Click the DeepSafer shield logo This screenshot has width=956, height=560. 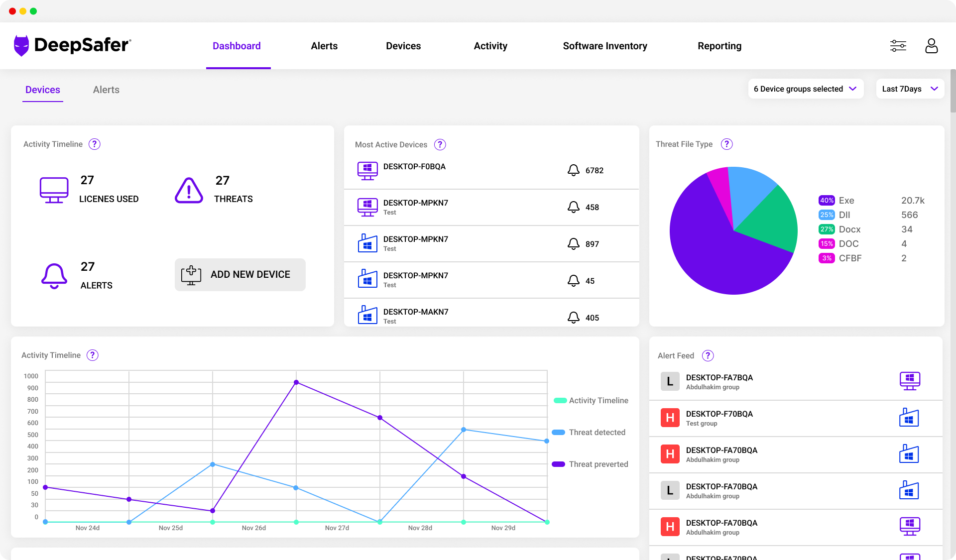(x=21, y=46)
